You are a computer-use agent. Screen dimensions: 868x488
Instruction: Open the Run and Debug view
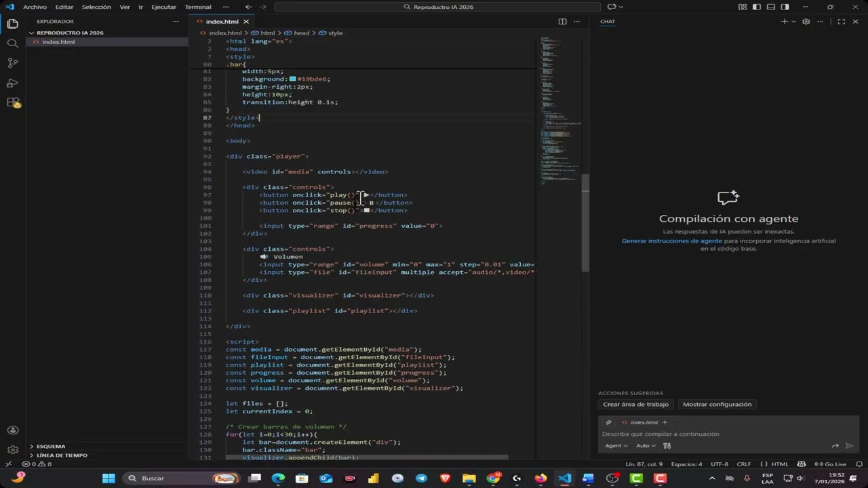click(x=12, y=83)
